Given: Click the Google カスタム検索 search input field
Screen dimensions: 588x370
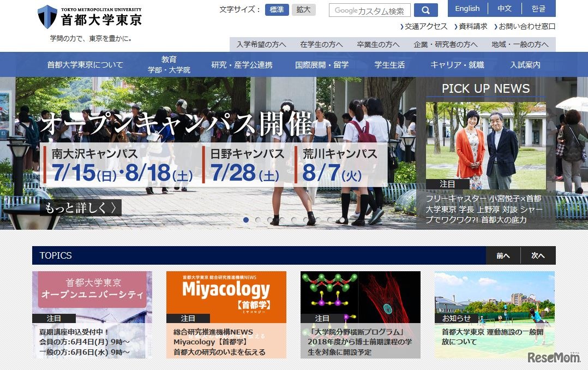Looking at the screenshot, I should (369, 9).
